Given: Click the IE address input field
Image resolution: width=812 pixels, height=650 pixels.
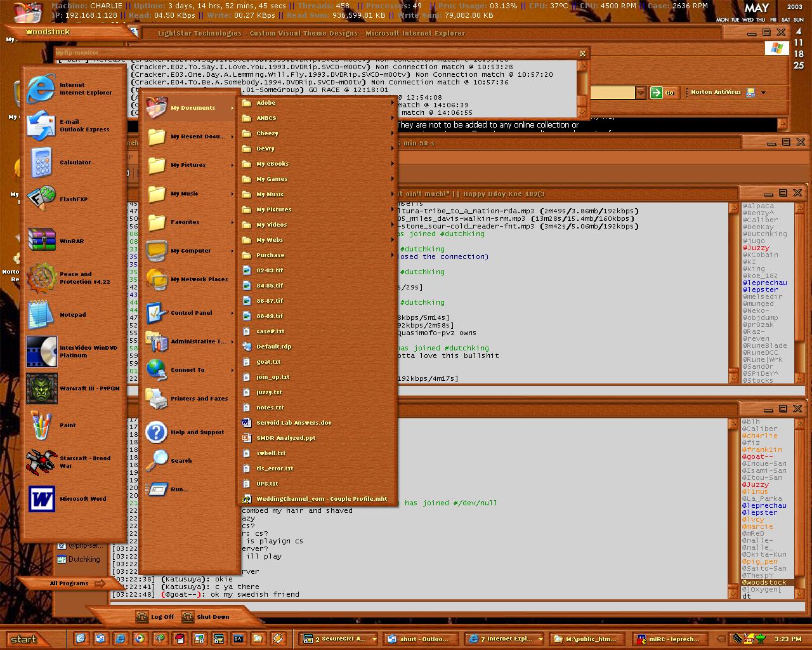Looking at the screenshot, I should coord(612,93).
